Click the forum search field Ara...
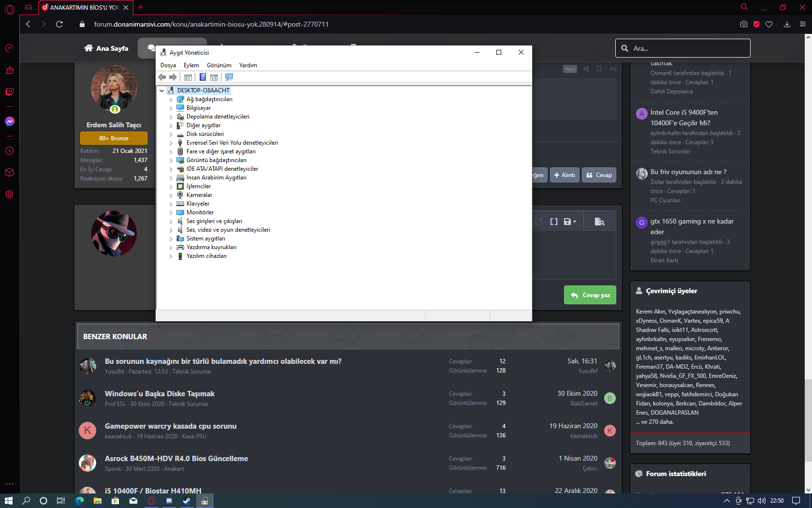 (683, 48)
